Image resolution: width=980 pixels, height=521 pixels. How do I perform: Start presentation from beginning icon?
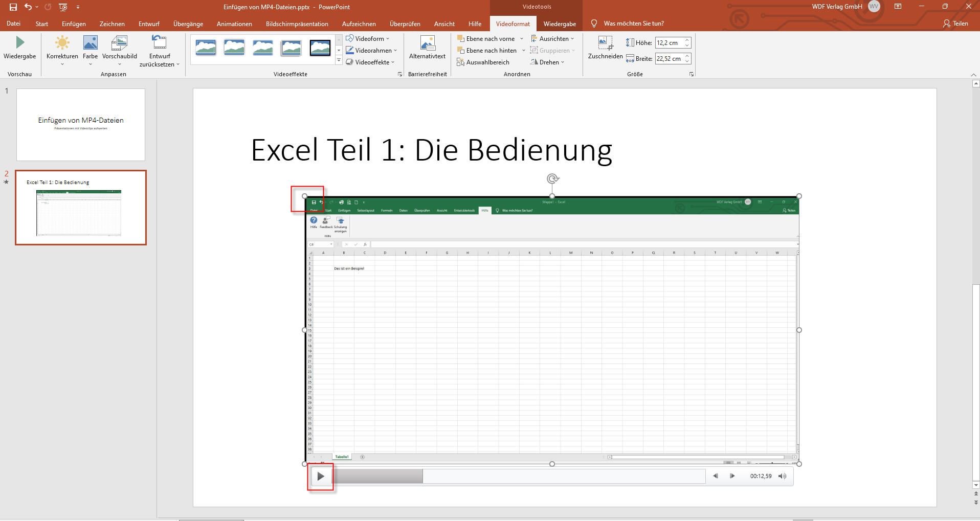pyautogui.click(x=63, y=7)
